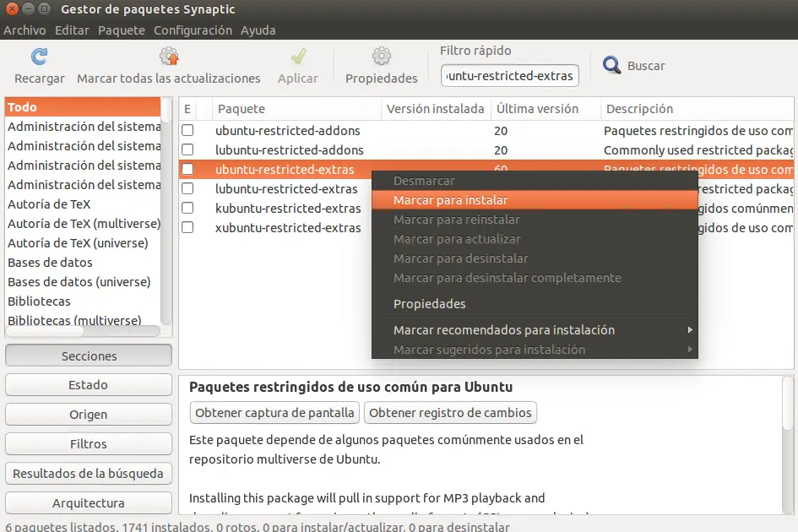The height and width of the screenshot is (532, 798).
Task: Select Todo in the sections list
Action: pos(83,107)
